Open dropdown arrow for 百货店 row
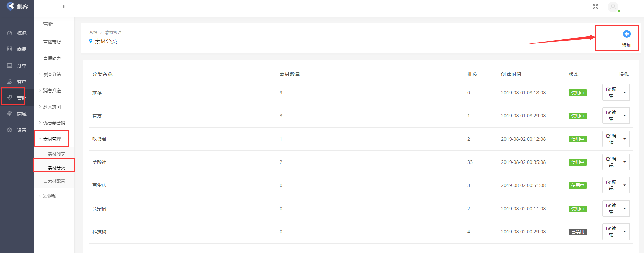The height and width of the screenshot is (253, 644). [624, 185]
